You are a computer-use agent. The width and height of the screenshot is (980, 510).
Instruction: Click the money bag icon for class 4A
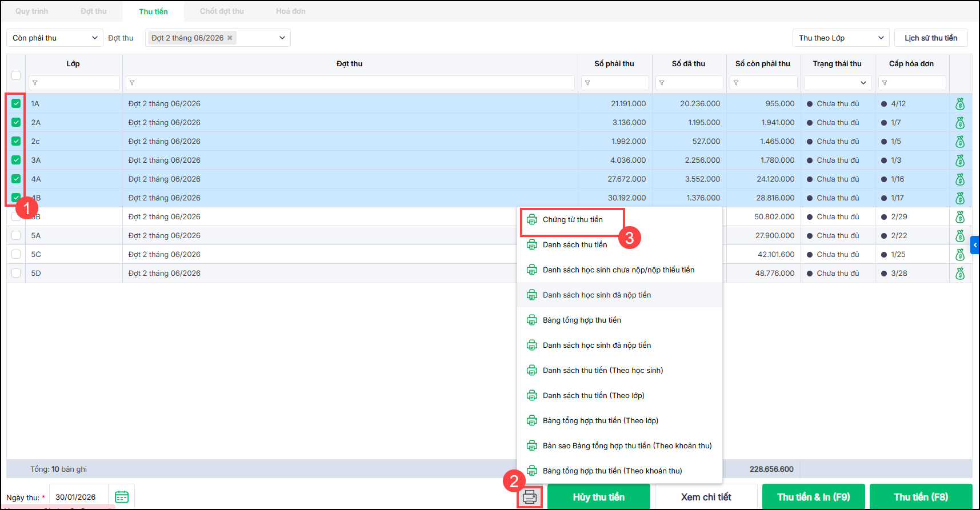click(x=960, y=179)
